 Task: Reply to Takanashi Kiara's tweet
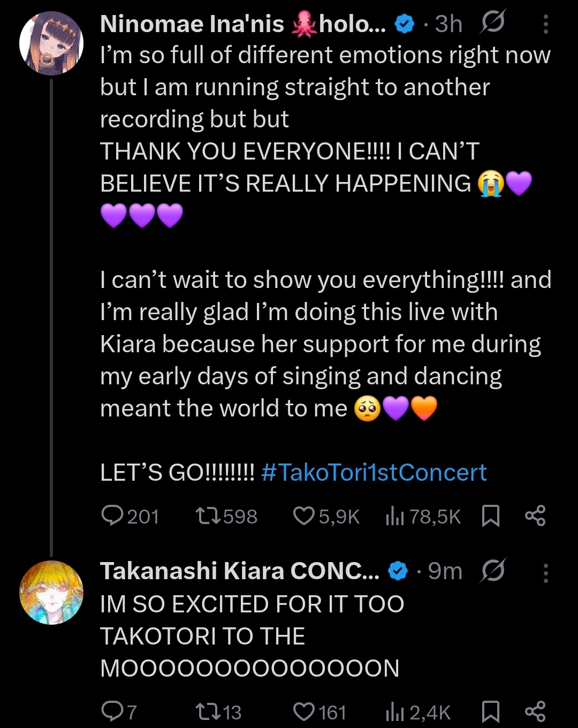click(x=112, y=712)
